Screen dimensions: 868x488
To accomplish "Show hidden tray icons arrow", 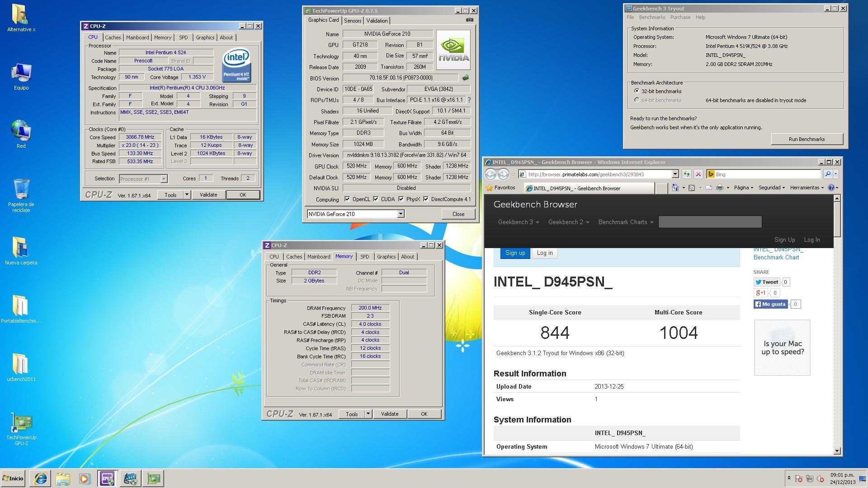I will point(789,478).
